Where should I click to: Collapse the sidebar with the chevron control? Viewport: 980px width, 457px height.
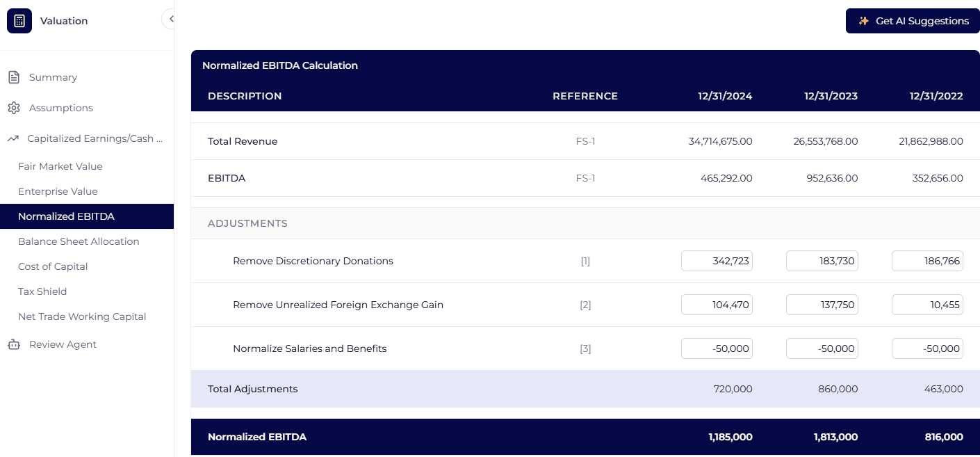170,19
